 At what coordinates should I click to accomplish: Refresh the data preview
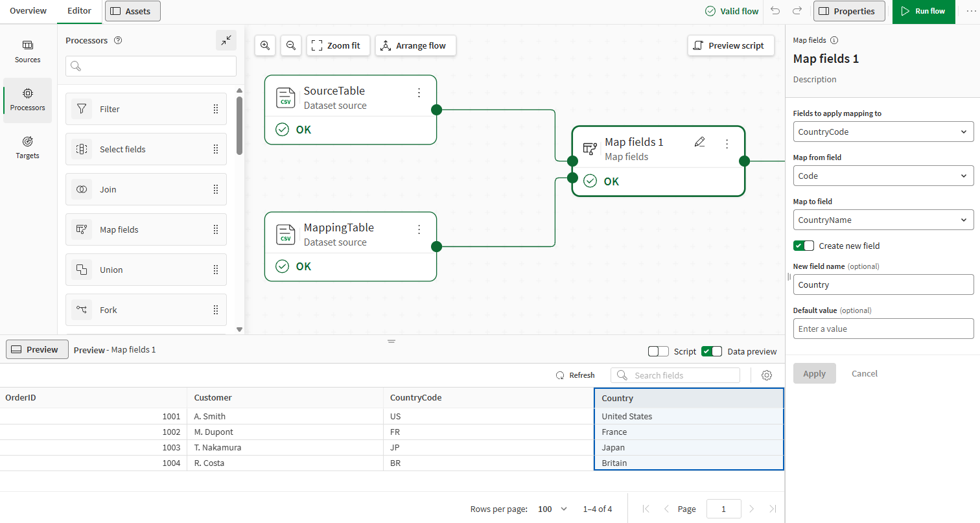[x=576, y=375]
